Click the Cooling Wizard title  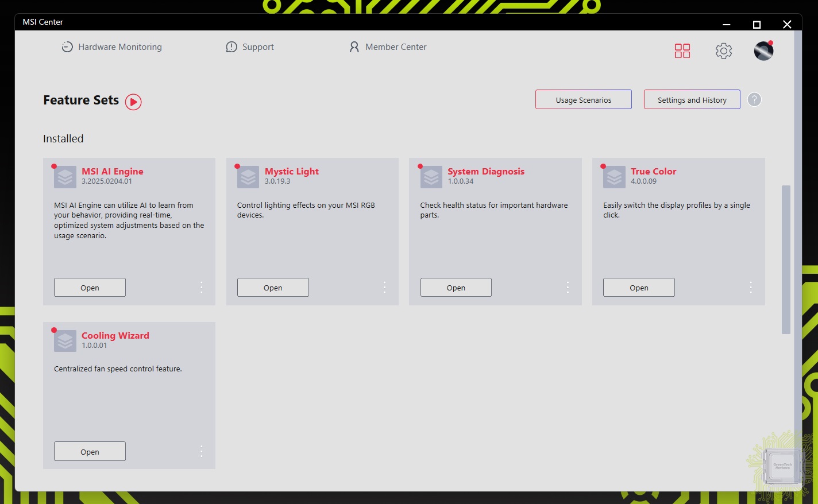pos(115,335)
